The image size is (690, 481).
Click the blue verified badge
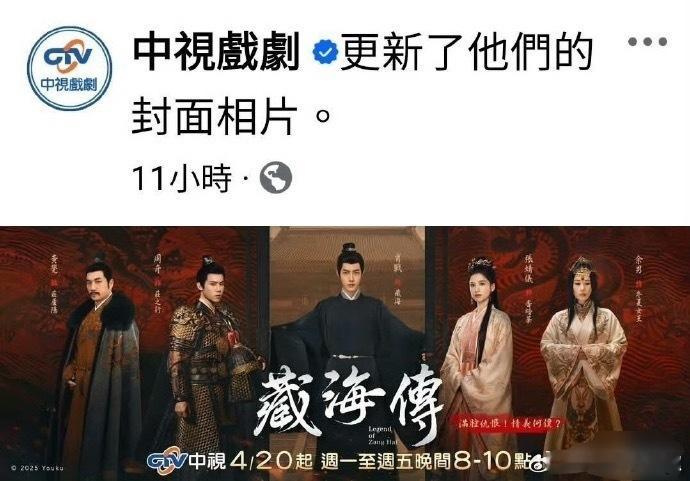(325, 52)
